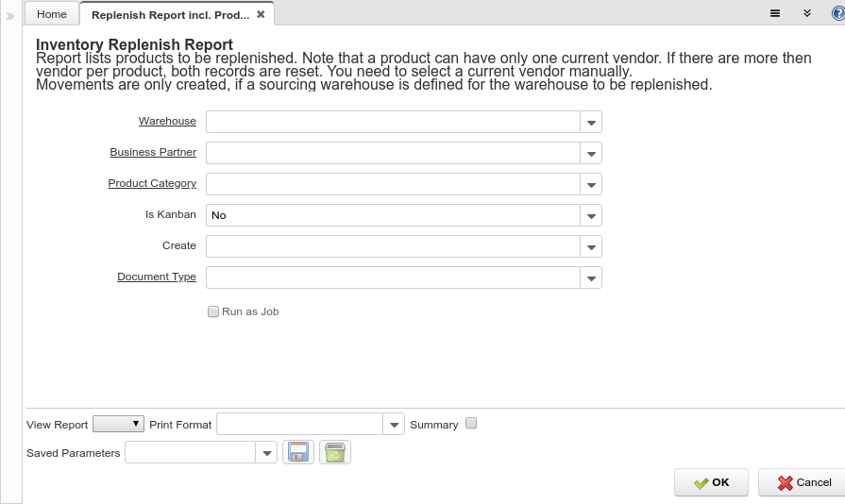Click into the Saved Parameters input field

[x=191, y=453]
